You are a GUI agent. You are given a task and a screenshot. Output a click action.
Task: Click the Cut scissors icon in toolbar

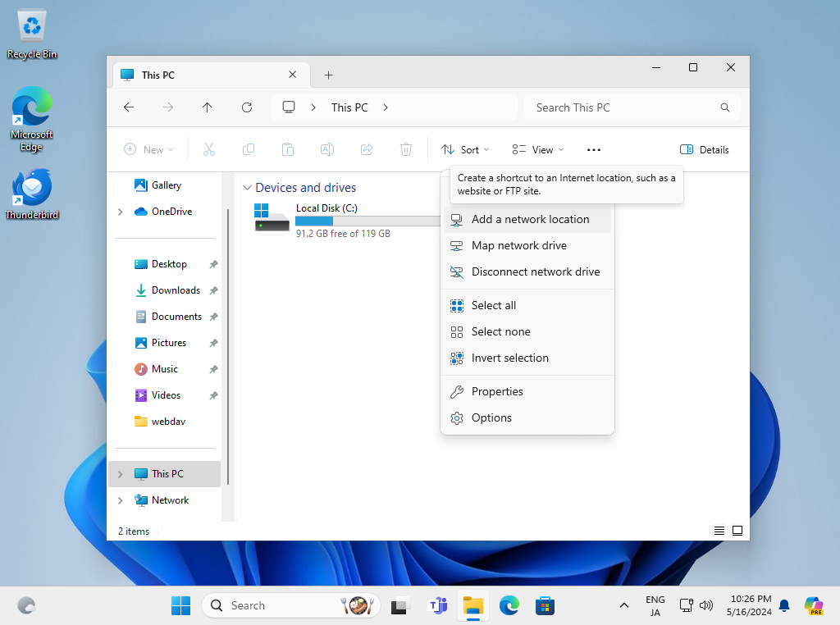[209, 149]
